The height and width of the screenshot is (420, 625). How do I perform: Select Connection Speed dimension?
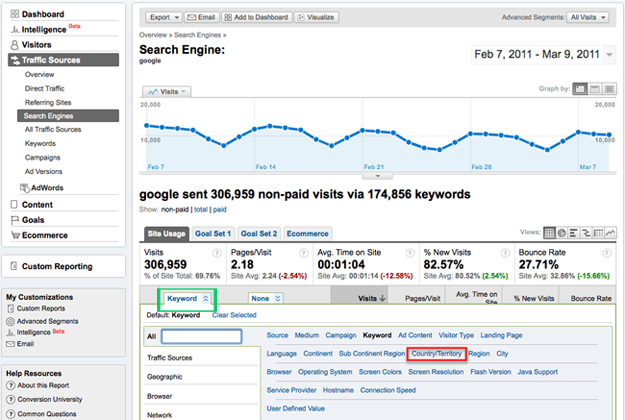pyautogui.click(x=388, y=391)
